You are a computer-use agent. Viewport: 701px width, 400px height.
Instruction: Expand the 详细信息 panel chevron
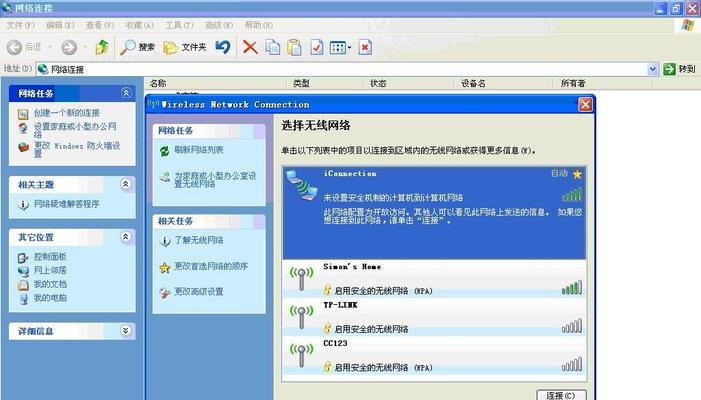point(126,331)
